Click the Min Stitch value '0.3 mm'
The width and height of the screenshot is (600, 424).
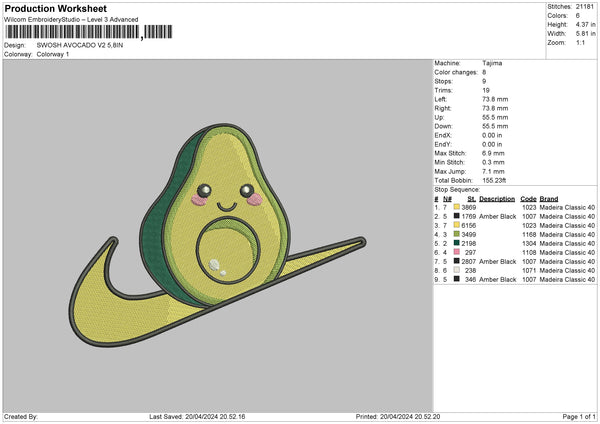(x=493, y=162)
